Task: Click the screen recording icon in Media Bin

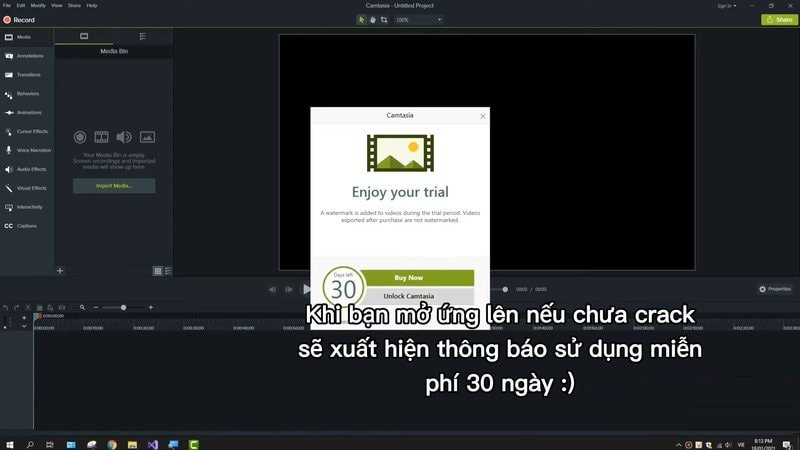Action: (80, 137)
